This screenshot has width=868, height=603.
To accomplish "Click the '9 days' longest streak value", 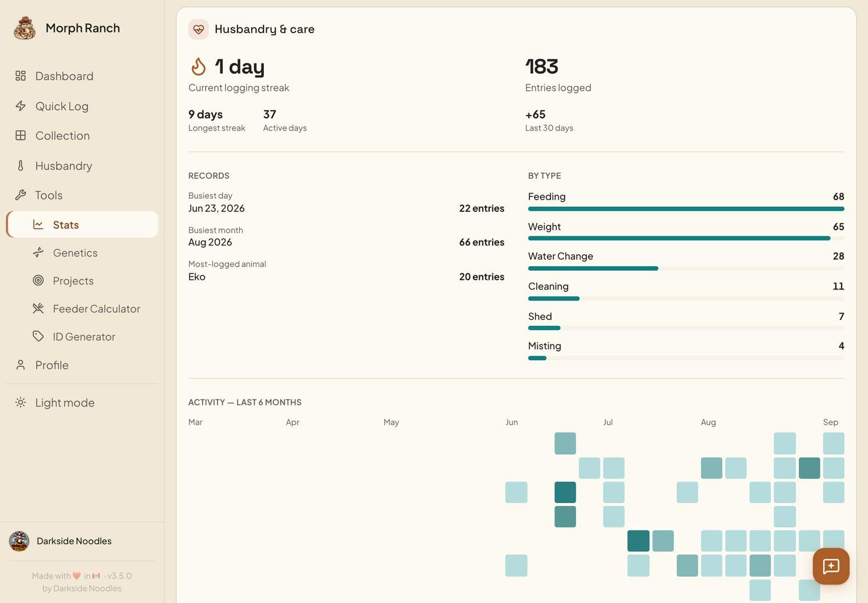I will 206,114.
